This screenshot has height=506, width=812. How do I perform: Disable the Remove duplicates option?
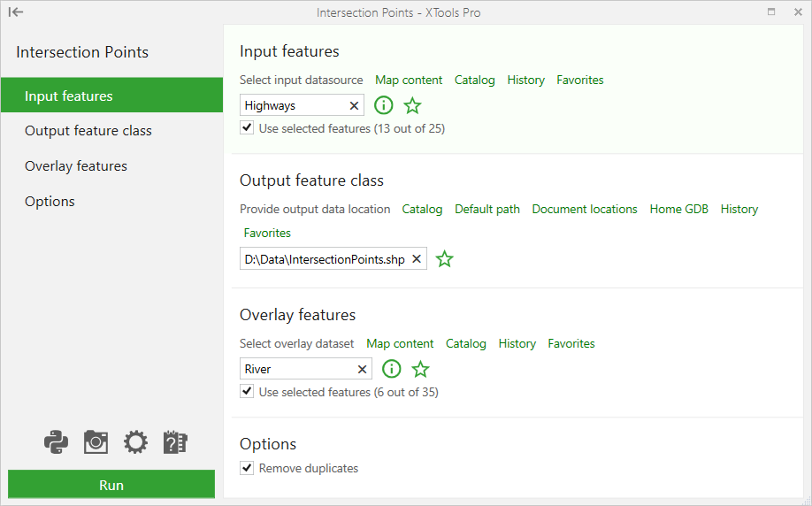click(x=247, y=468)
